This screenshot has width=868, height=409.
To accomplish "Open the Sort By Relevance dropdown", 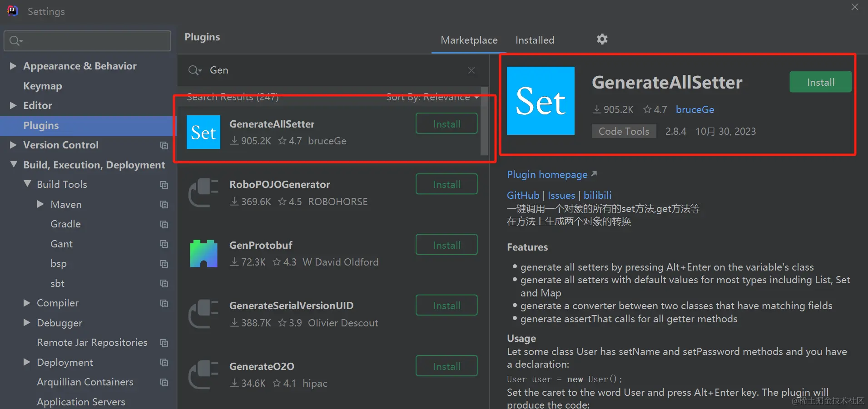I will point(432,97).
